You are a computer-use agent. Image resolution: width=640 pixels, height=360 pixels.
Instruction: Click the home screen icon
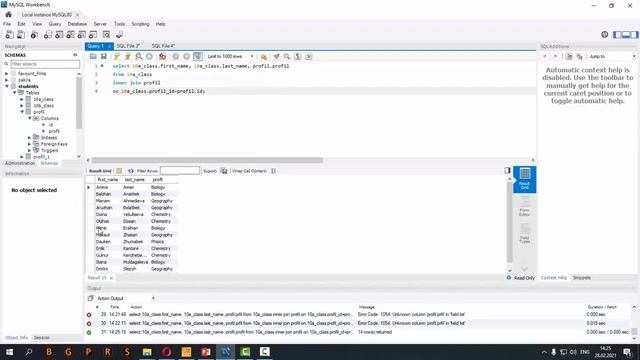pyautogui.click(x=8, y=14)
